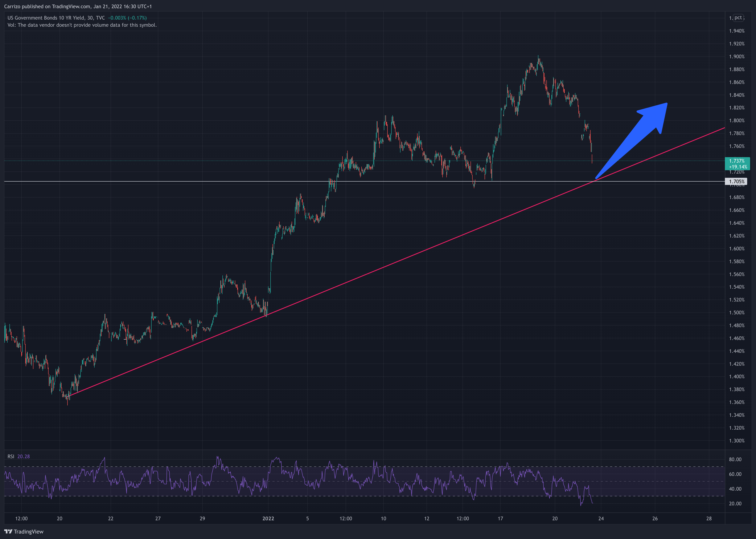
Task: Select the RSI value 20.28
Action: 24,456
